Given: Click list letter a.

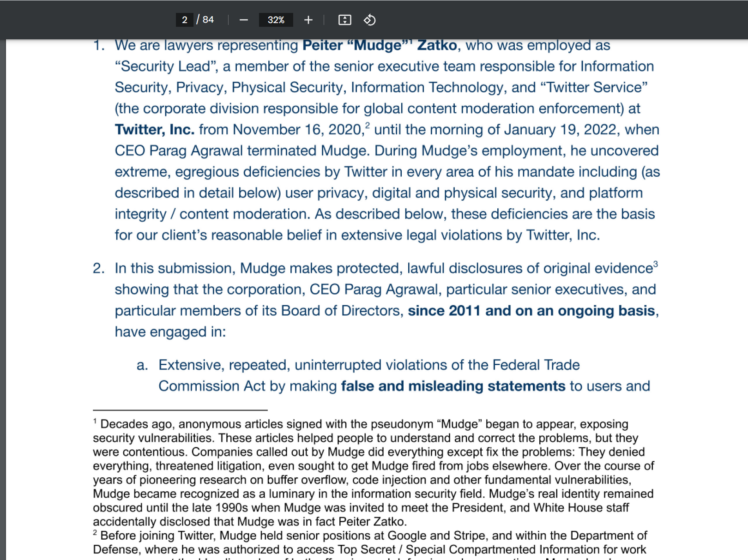Looking at the screenshot, I should tap(142, 365).
